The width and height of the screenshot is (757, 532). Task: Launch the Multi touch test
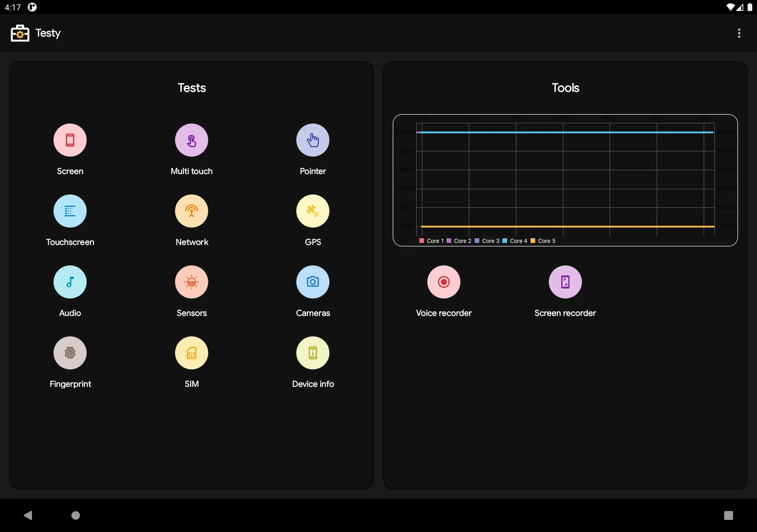[x=191, y=140]
